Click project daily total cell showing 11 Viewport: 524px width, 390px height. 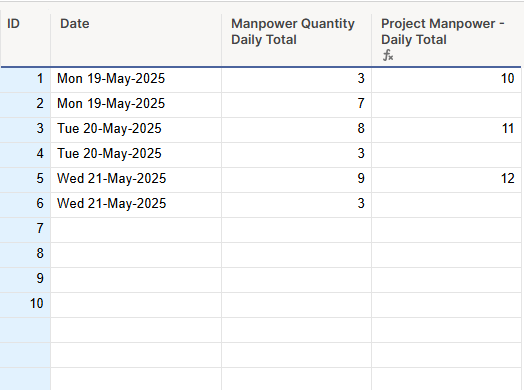[446, 130]
